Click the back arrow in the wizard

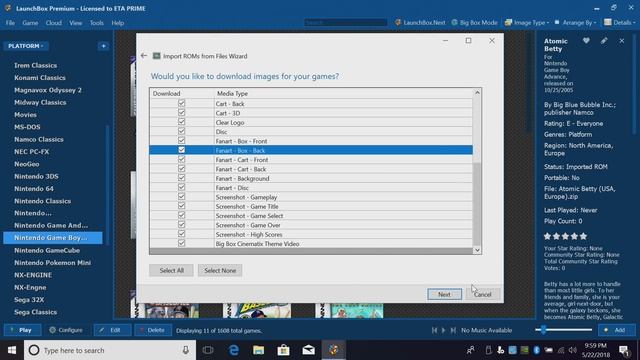pos(144,56)
